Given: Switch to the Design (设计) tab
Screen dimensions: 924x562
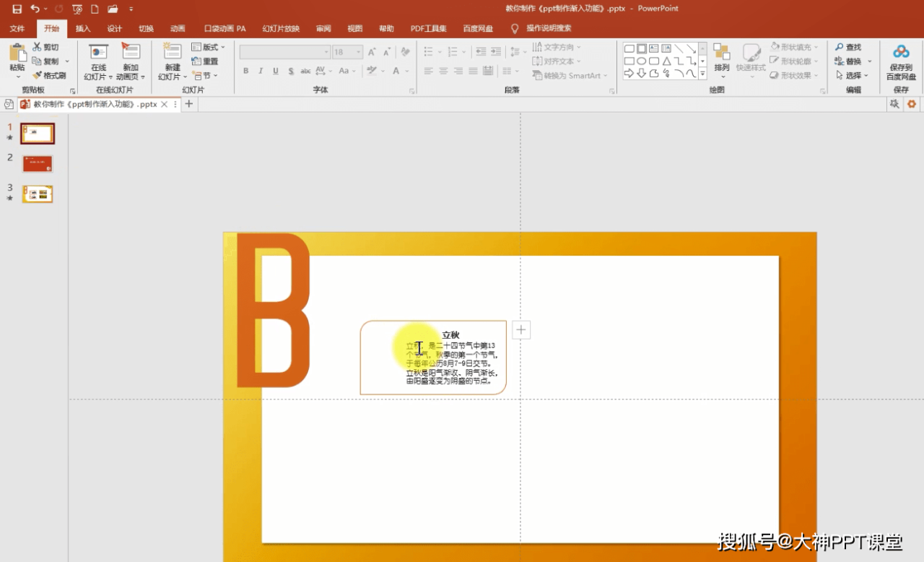Looking at the screenshot, I should 114,29.
